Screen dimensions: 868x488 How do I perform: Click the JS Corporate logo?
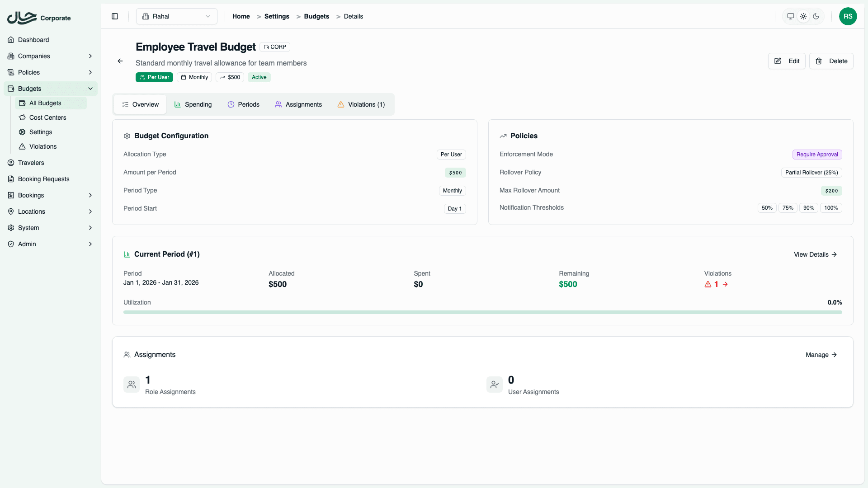click(x=38, y=18)
